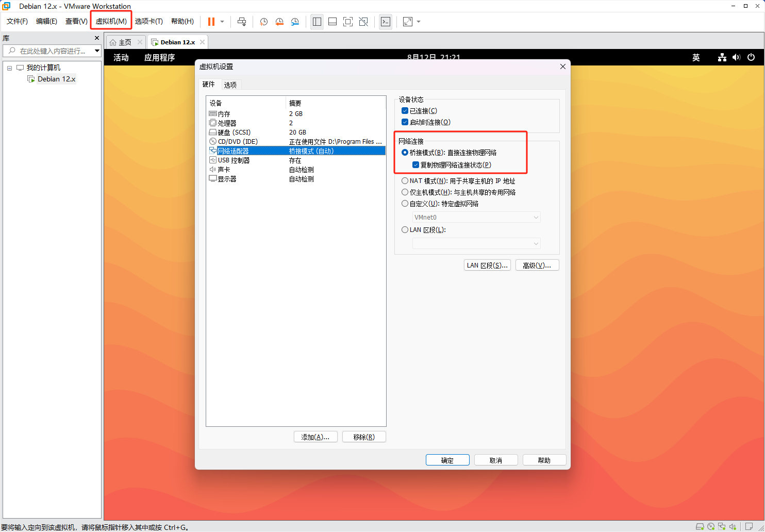Close the Debian 12.x tab
Viewport: 765px width, 532px height.
coord(202,42)
